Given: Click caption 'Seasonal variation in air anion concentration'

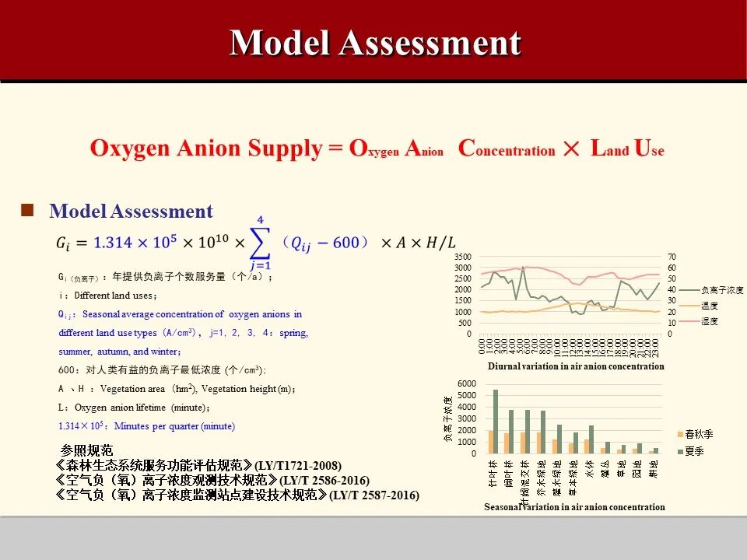Looking at the screenshot, I should (574, 507).
